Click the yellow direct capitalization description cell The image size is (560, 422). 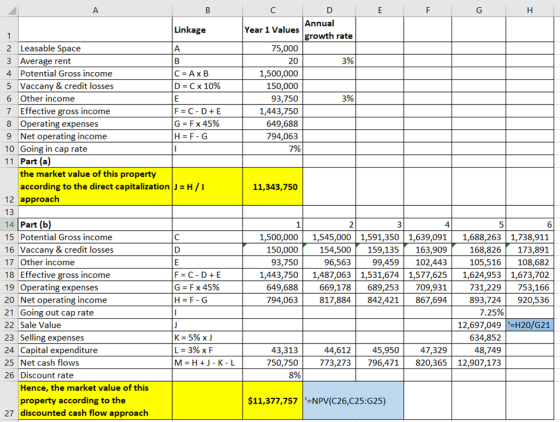[x=95, y=186]
